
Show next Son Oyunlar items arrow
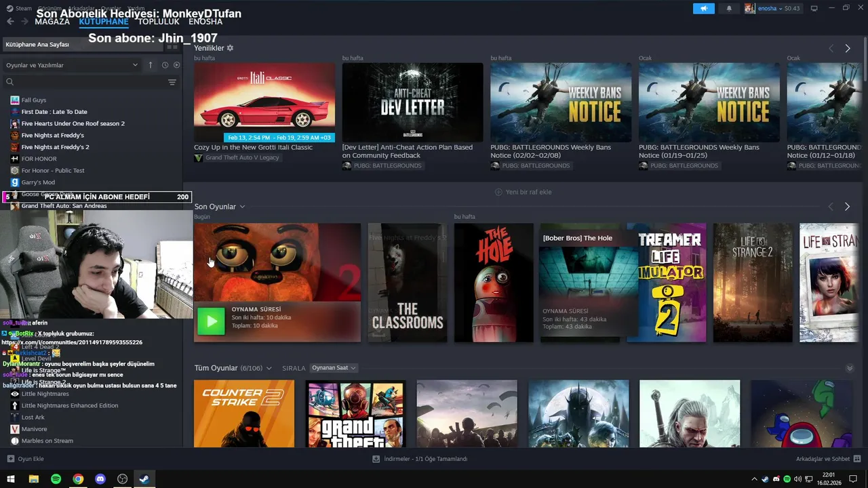[x=847, y=207]
